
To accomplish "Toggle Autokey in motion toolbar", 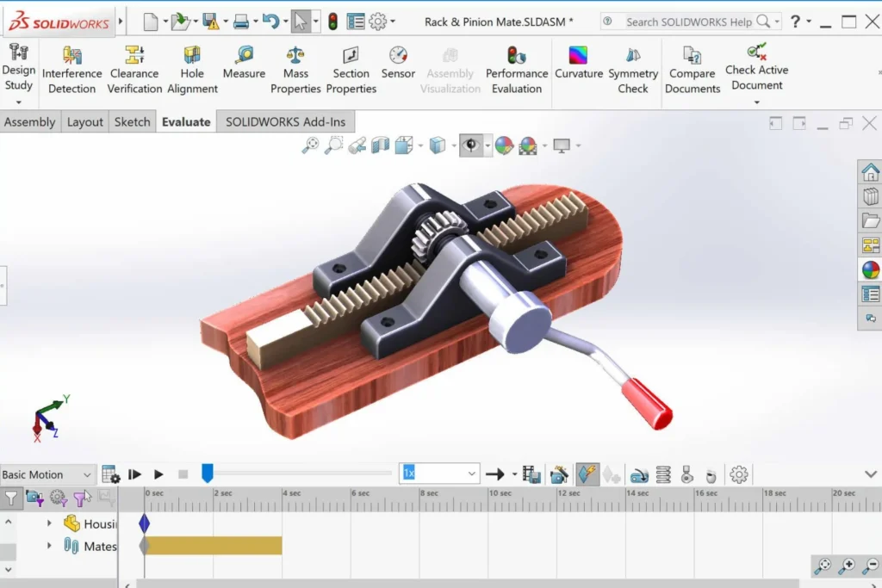I will (x=587, y=475).
